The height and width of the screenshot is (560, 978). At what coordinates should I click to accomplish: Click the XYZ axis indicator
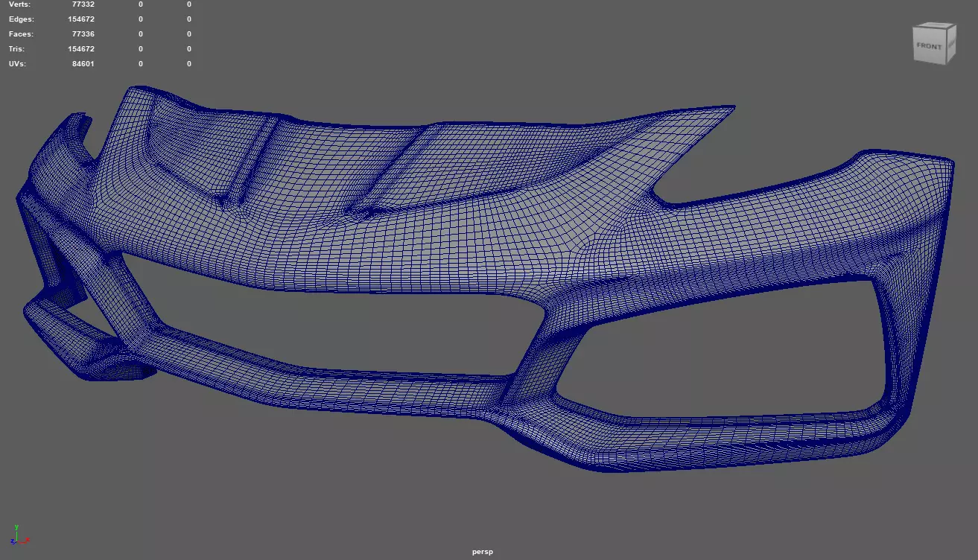[x=20, y=534]
